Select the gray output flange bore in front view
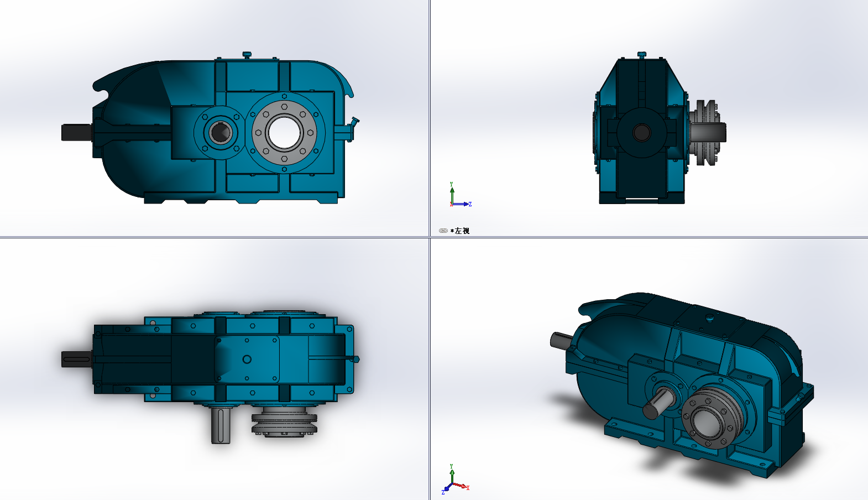Image resolution: width=868 pixels, height=500 pixels. point(284,133)
